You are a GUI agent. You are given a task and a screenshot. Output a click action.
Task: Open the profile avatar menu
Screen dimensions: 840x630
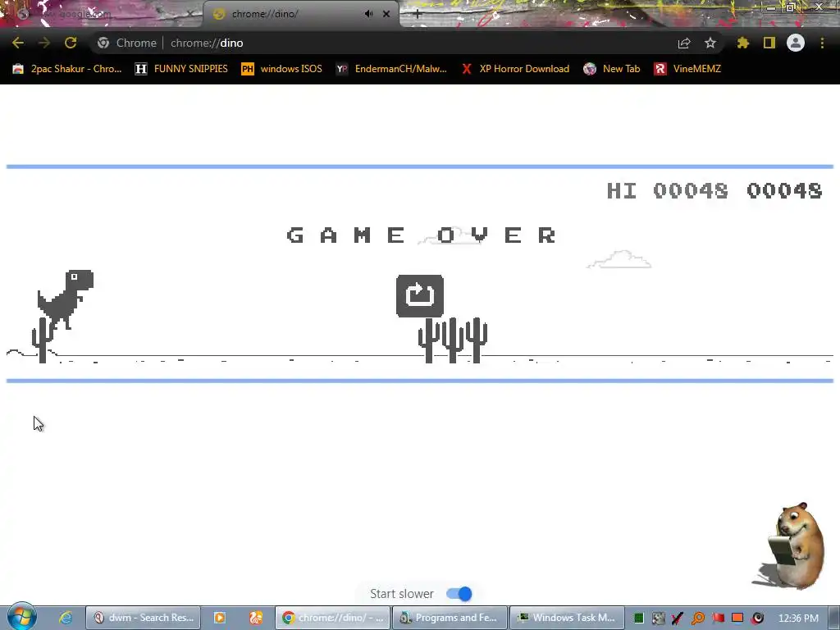tap(796, 43)
